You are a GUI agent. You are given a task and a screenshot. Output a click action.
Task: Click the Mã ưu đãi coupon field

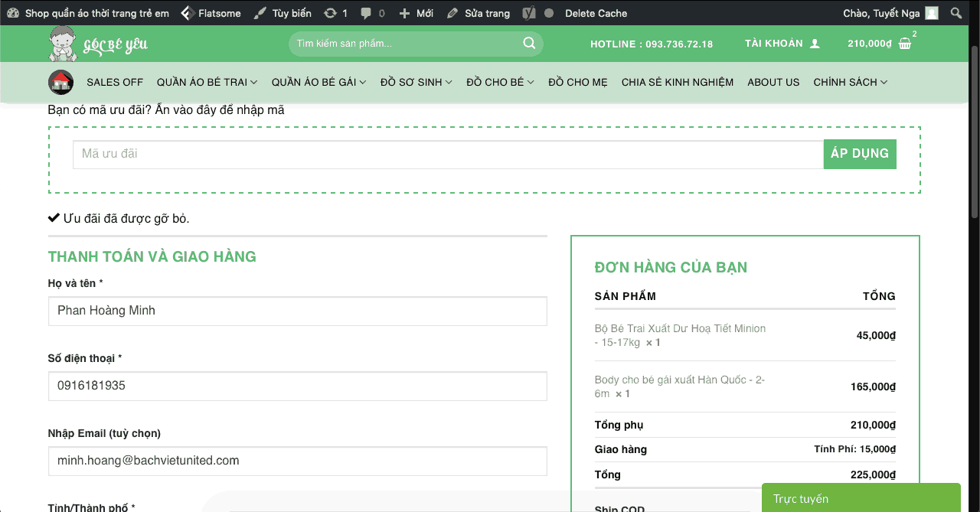[448, 154]
